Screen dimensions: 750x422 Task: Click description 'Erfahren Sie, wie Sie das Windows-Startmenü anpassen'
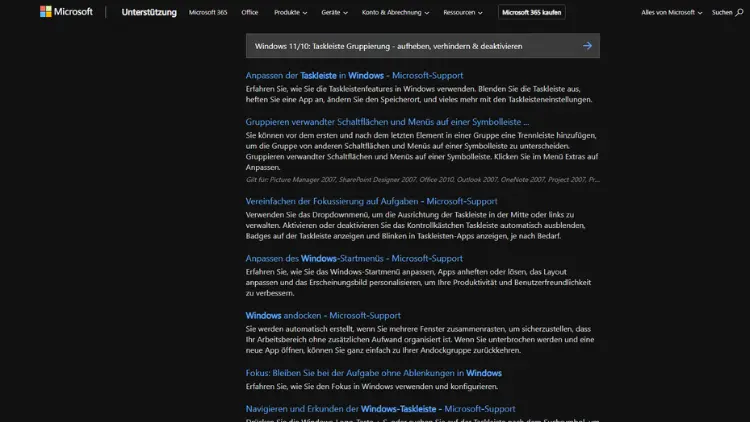419,282
